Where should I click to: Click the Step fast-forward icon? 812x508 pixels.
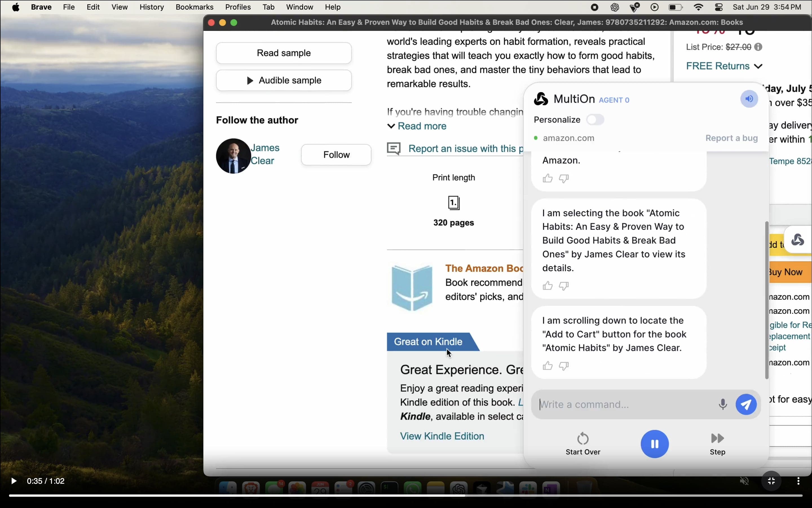pyautogui.click(x=717, y=438)
